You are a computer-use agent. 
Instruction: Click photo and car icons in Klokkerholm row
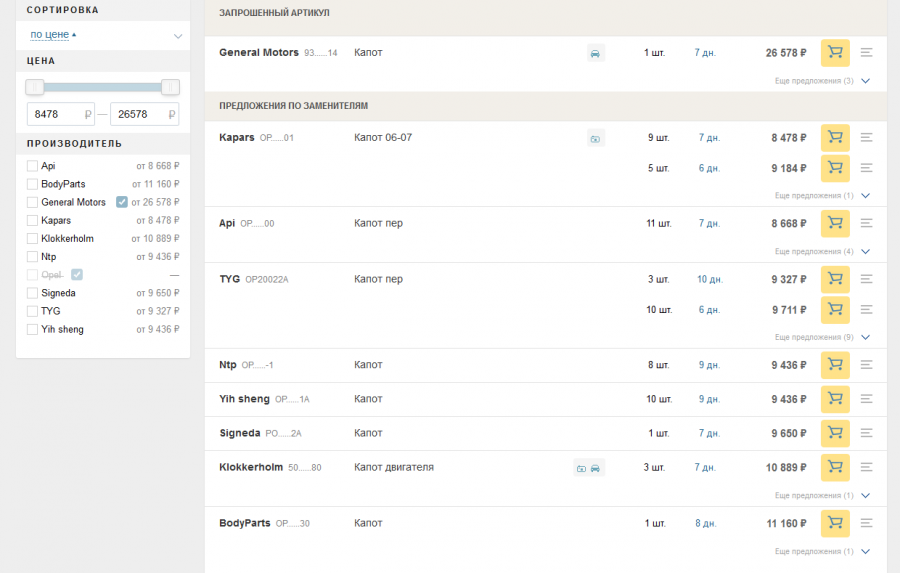pos(589,468)
